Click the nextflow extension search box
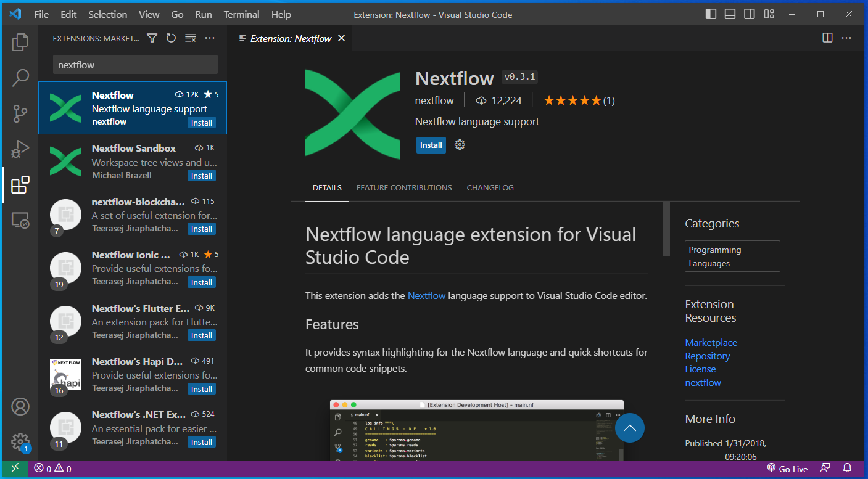This screenshot has height=479, width=868. tap(135, 65)
